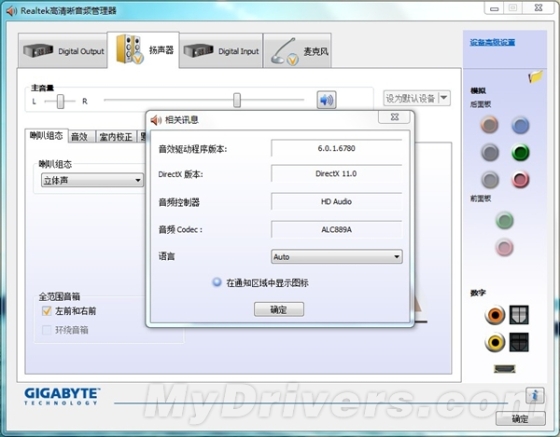
Task: Click the HD Audio controller field
Action: (336, 202)
